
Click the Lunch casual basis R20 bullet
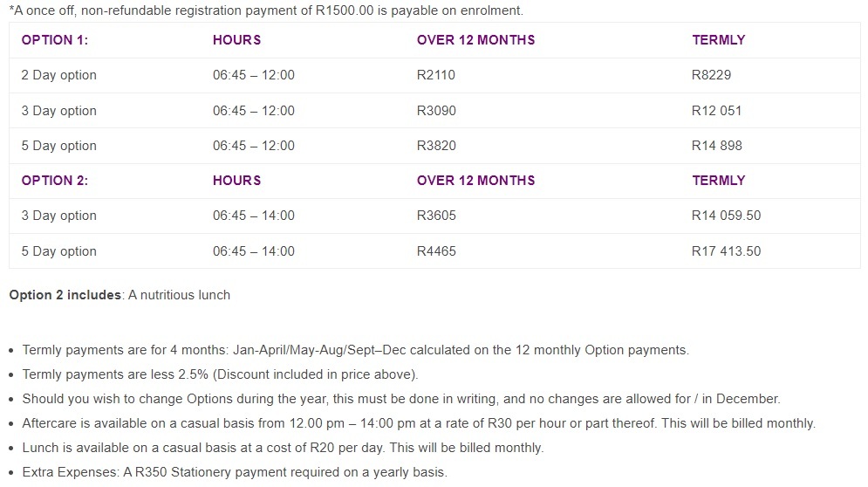(x=283, y=448)
